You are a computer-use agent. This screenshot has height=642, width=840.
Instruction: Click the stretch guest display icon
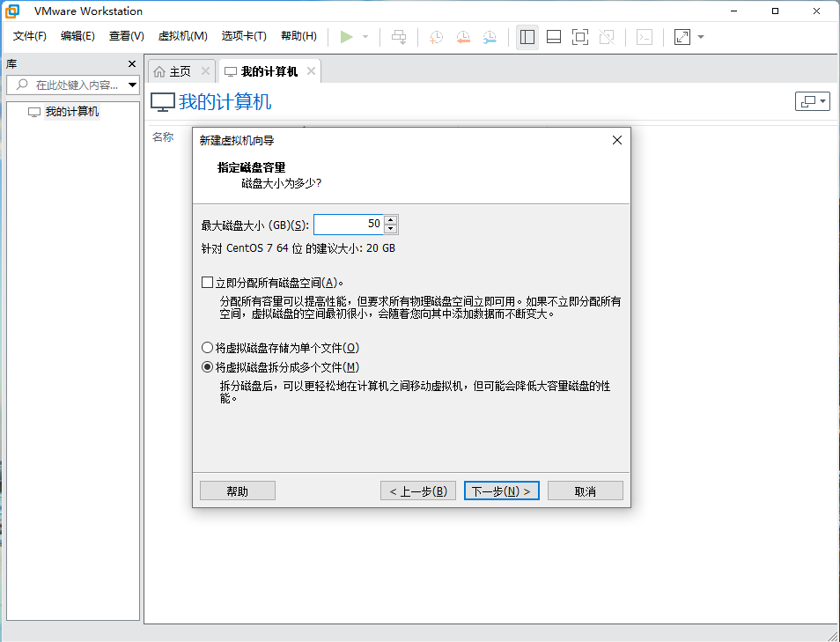pyautogui.click(x=682, y=37)
